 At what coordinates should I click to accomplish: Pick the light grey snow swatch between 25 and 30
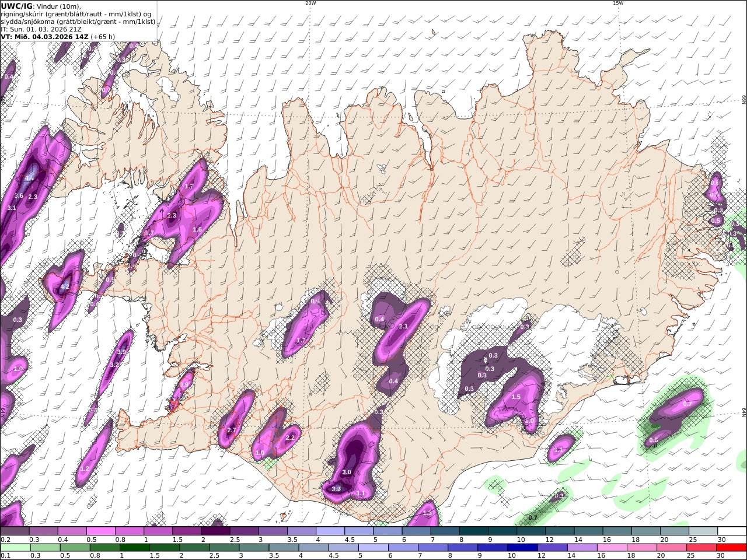[x=703, y=531]
